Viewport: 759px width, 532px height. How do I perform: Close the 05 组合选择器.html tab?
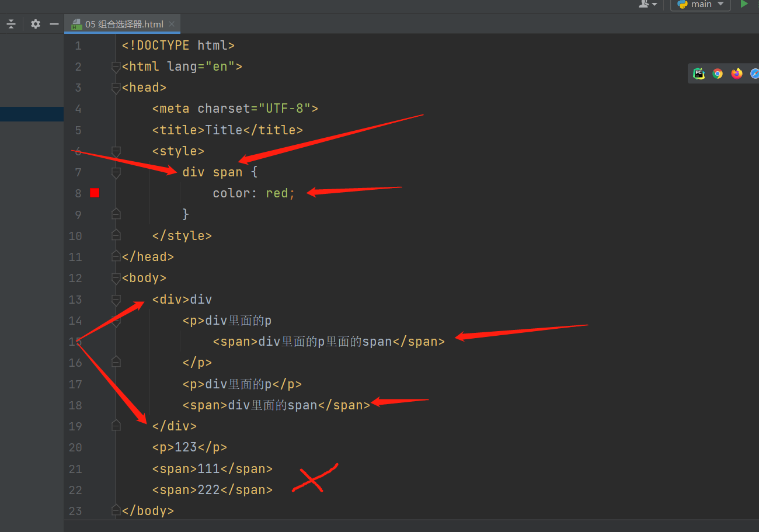click(172, 24)
